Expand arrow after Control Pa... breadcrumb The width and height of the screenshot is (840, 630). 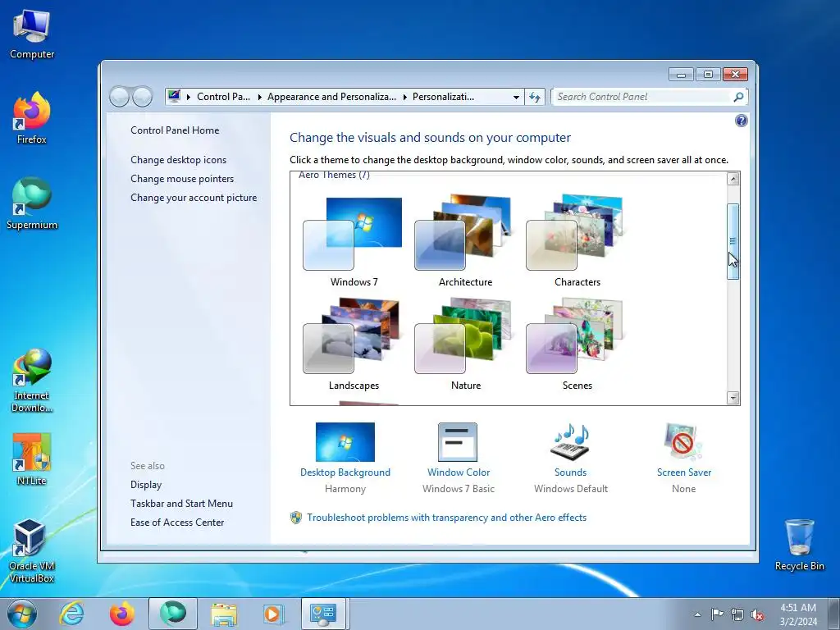259,97
